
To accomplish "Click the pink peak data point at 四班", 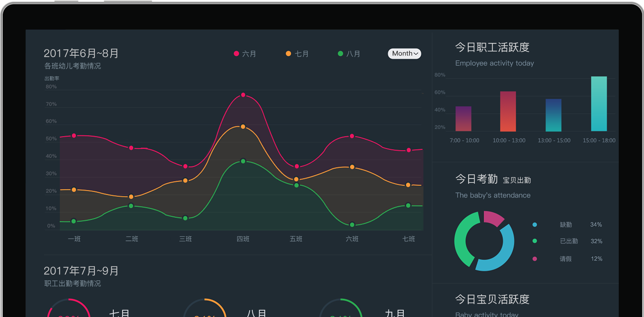I will coord(243,95).
